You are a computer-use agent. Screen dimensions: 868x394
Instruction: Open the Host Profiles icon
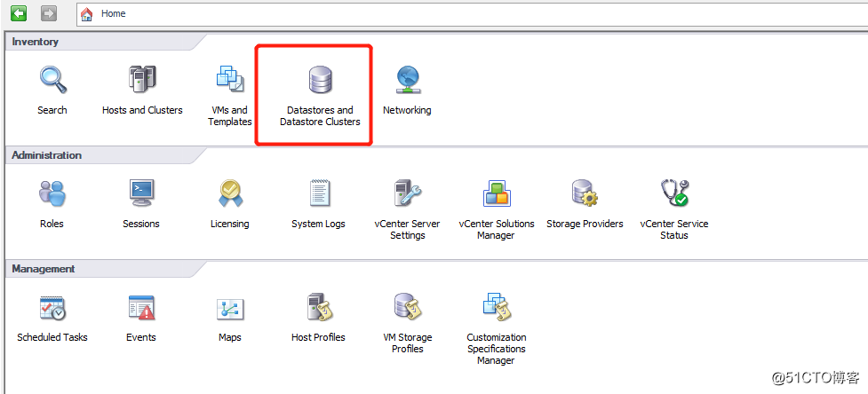pos(320,307)
